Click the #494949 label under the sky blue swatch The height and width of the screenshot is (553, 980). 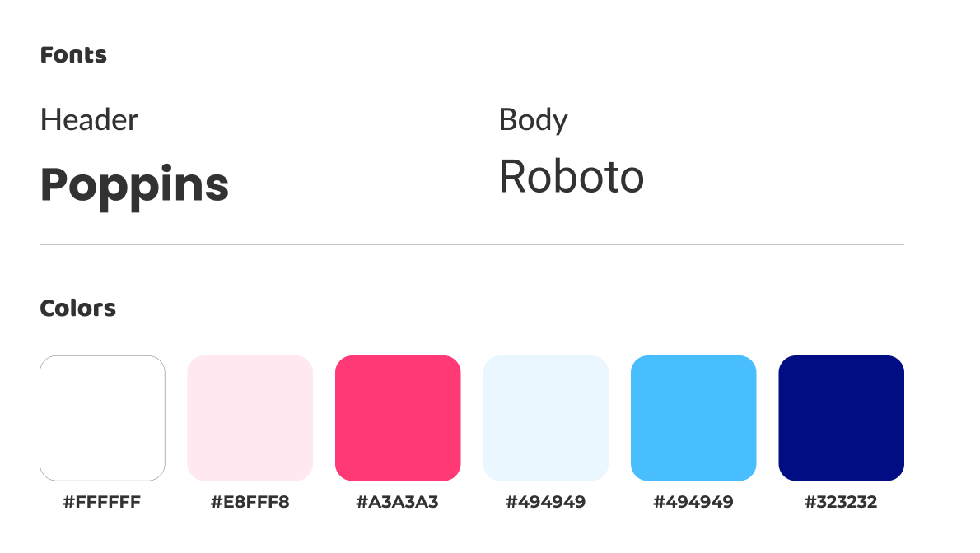(693, 502)
